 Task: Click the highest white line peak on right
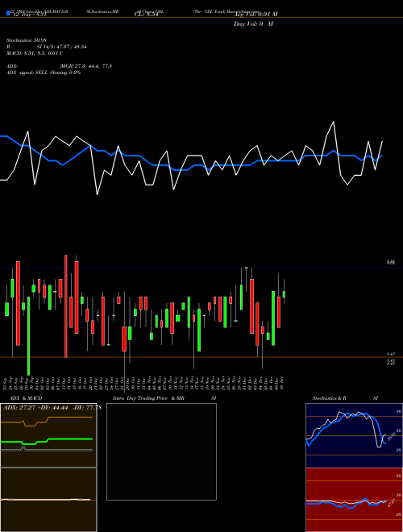click(x=334, y=123)
